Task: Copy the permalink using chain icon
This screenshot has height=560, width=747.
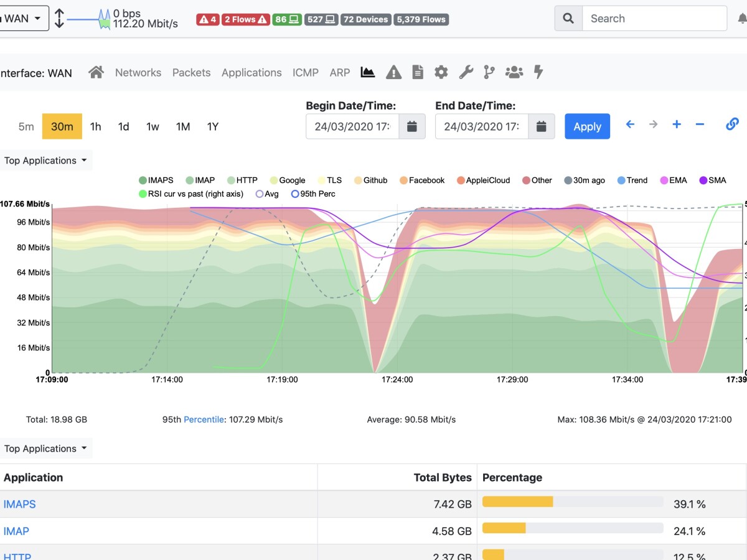Action: (732, 124)
